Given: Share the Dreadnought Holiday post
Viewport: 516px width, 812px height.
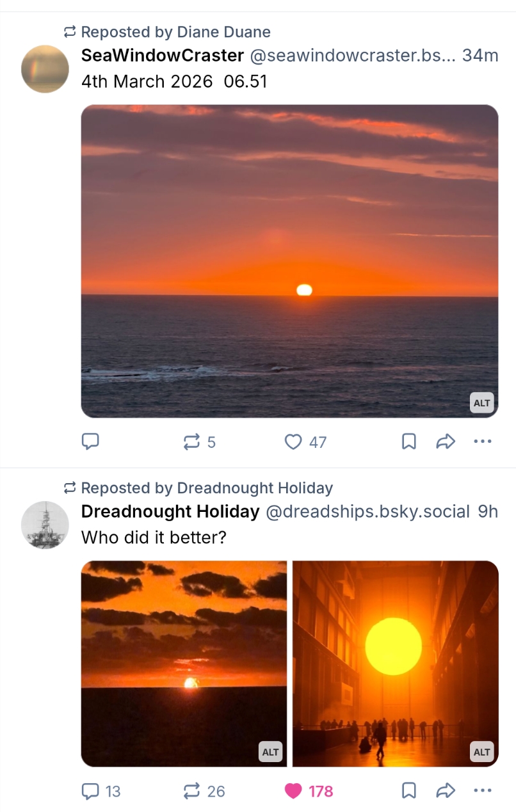Looking at the screenshot, I should tap(445, 792).
